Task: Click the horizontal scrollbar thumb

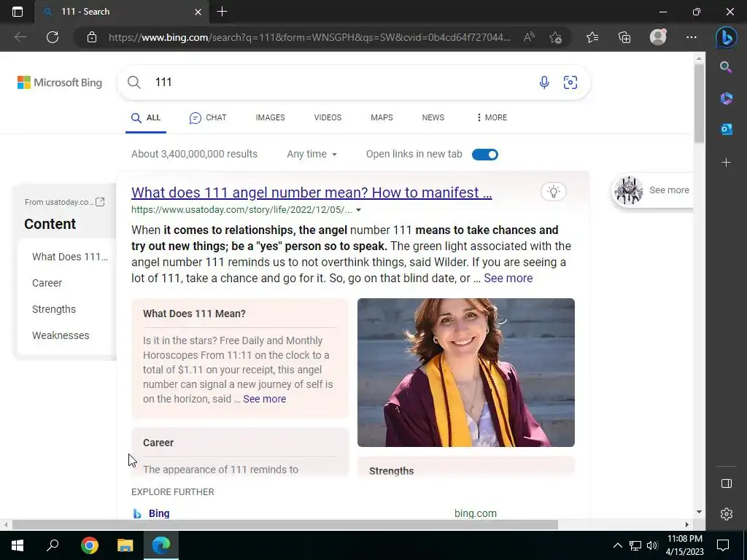Action: pos(285,525)
